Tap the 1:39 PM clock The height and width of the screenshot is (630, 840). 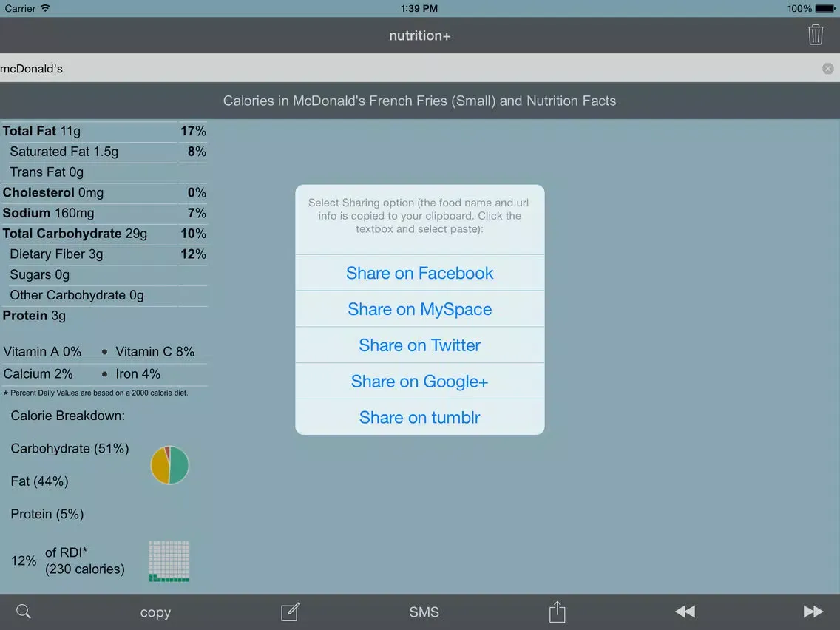point(419,8)
